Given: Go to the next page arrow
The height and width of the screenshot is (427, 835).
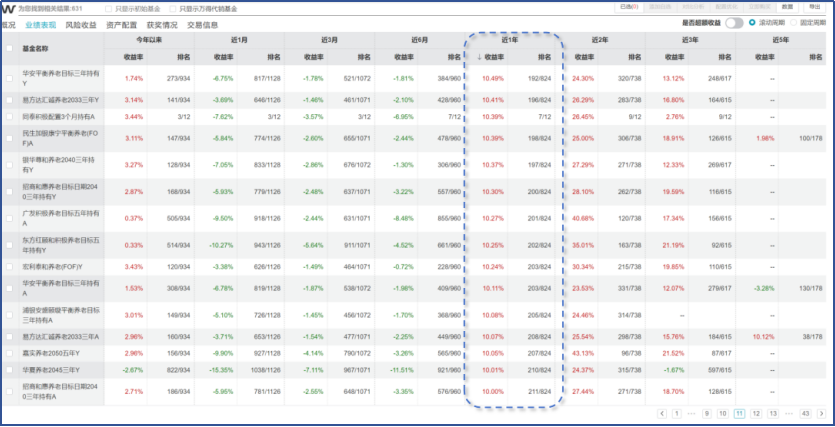Looking at the screenshot, I should point(821,414).
